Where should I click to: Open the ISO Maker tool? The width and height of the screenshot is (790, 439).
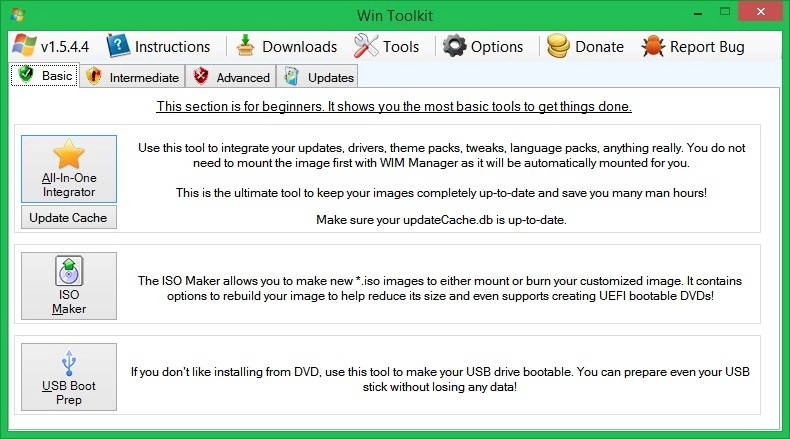click(69, 286)
